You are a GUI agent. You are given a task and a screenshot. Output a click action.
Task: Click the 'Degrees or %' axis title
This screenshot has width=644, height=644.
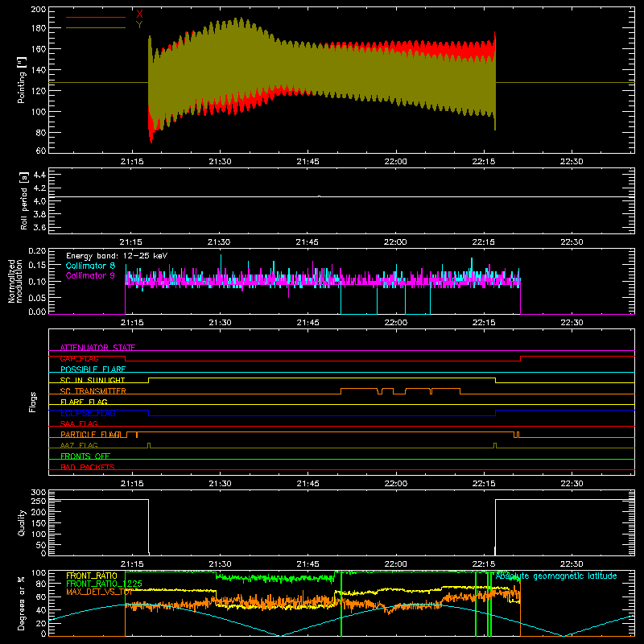22,603
